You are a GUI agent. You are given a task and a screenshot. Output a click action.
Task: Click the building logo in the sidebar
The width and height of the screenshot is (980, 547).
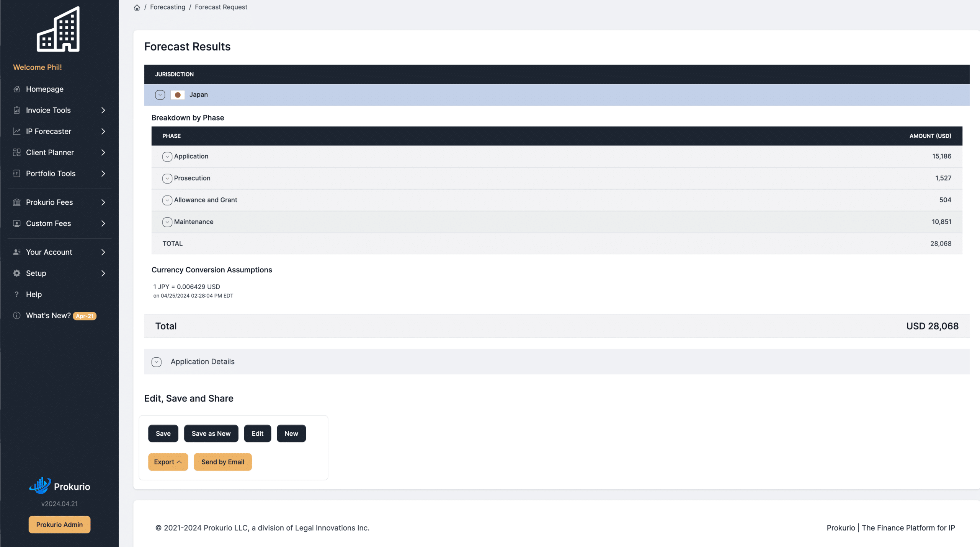pos(58,29)
